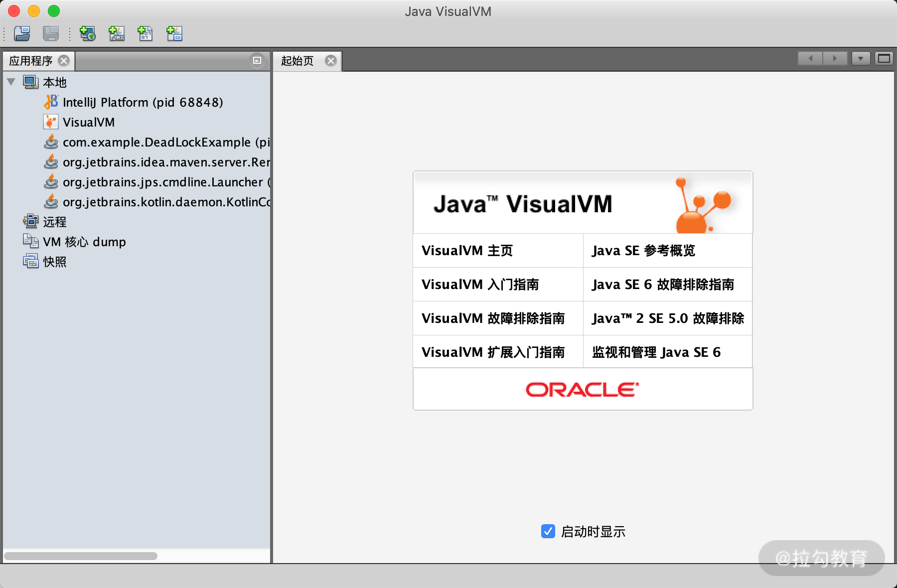
Task: Click the 快照 snapshots icon
Action: tap(31, 261)
